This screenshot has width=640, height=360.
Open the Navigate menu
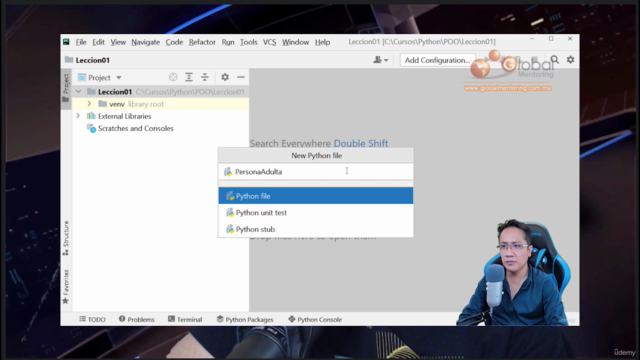pyautogui.click(x=145, y=42)
